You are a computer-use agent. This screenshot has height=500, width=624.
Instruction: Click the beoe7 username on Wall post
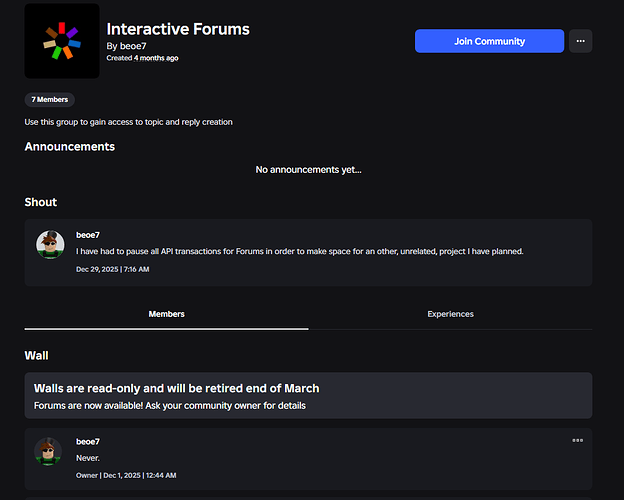88,441
